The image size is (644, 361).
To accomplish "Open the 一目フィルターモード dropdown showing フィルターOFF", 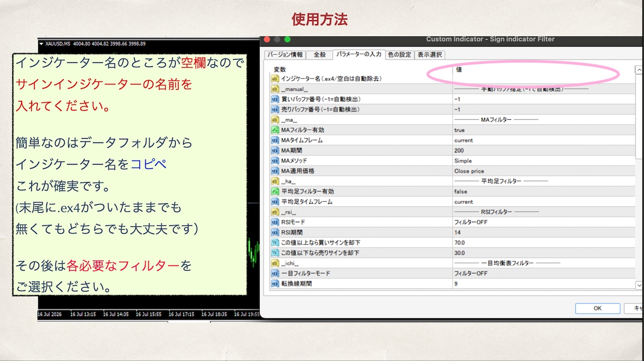I will 544,273.
